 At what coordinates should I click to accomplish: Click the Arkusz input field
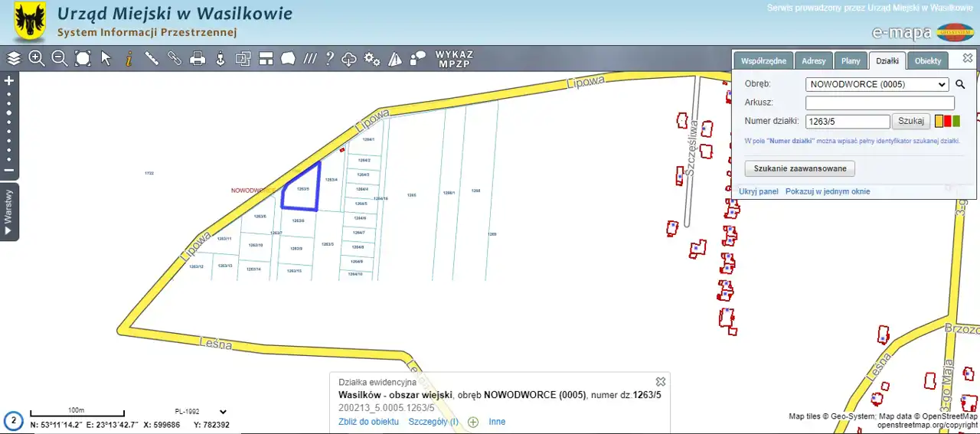pos(880,103)
